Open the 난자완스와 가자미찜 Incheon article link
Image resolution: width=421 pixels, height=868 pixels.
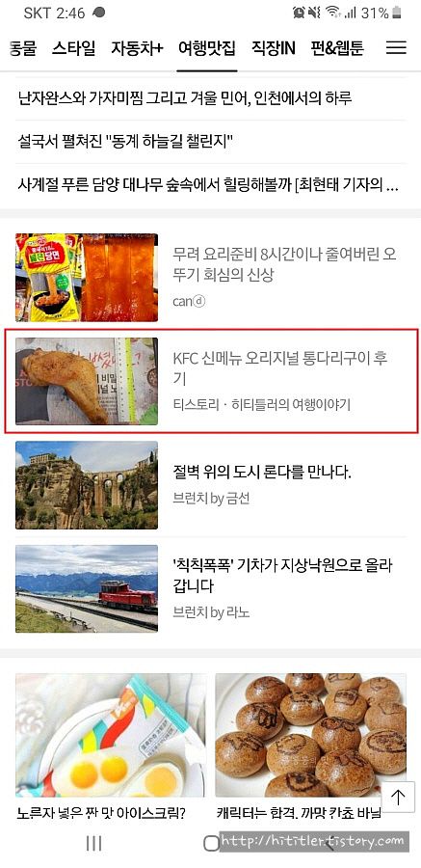[x=185, y=99]
